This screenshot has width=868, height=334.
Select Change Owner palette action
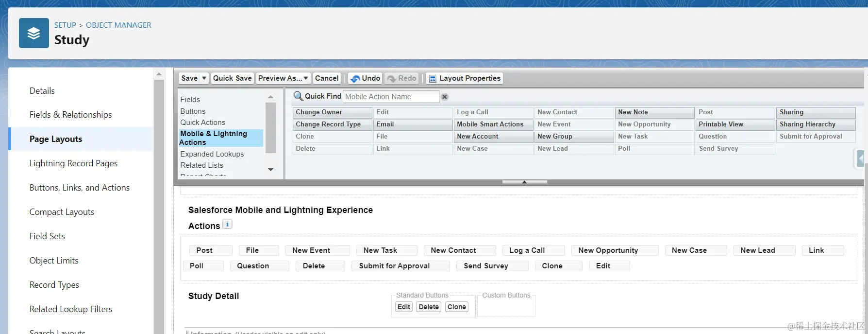333,112
